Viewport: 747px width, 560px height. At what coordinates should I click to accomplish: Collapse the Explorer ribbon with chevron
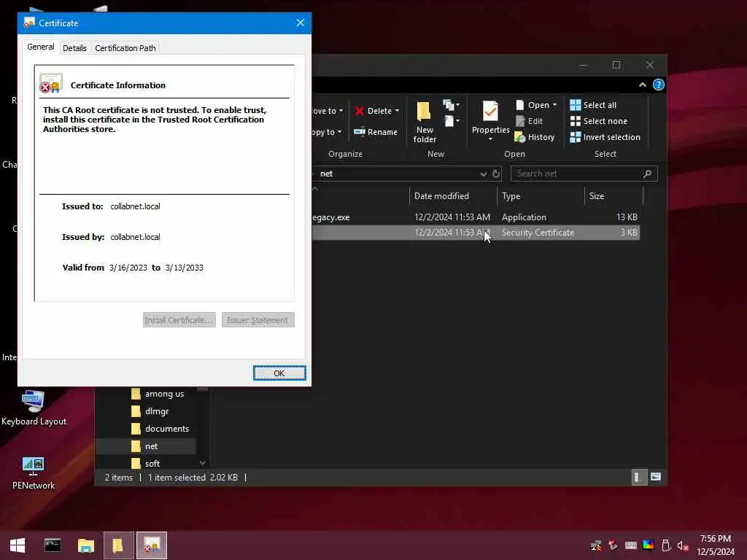point(642,85)
